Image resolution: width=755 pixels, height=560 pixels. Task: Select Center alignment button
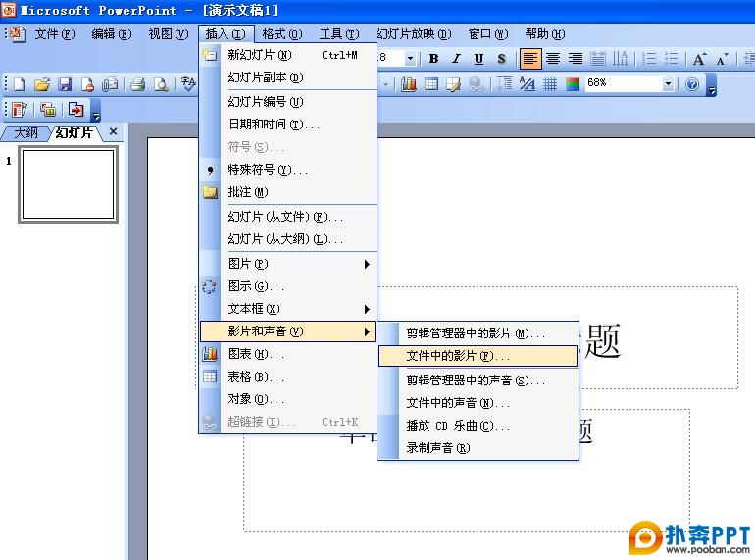point(553,59)
